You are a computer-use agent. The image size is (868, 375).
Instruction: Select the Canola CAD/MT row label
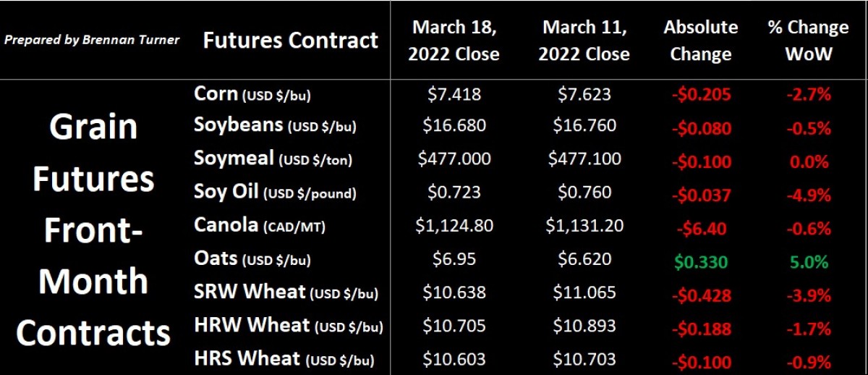coord(260,225)
